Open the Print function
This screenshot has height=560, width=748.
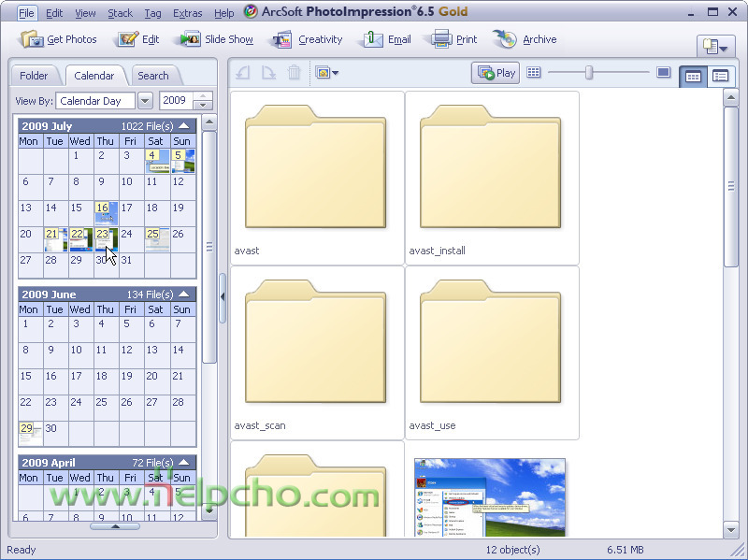(x=454, y=39)
